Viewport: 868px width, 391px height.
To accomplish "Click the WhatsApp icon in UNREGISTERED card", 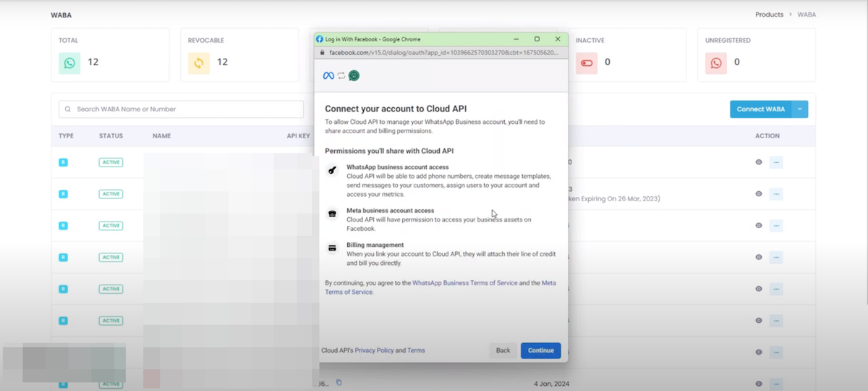I will (716, 63).
